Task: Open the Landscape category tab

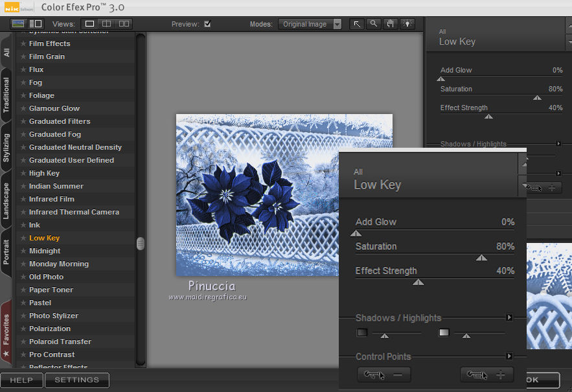Action: tap(6, 200)
